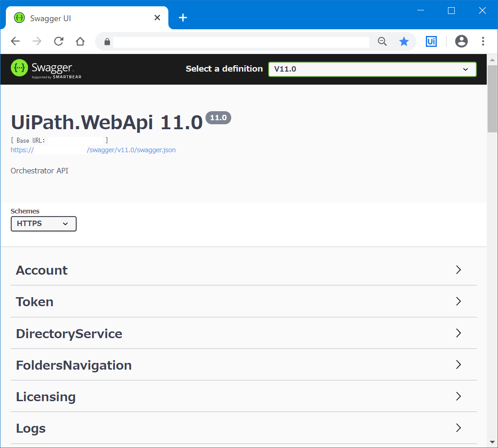Screen dimensions: 498x448
Task: Expand the Account section
Action: (244, 270)
